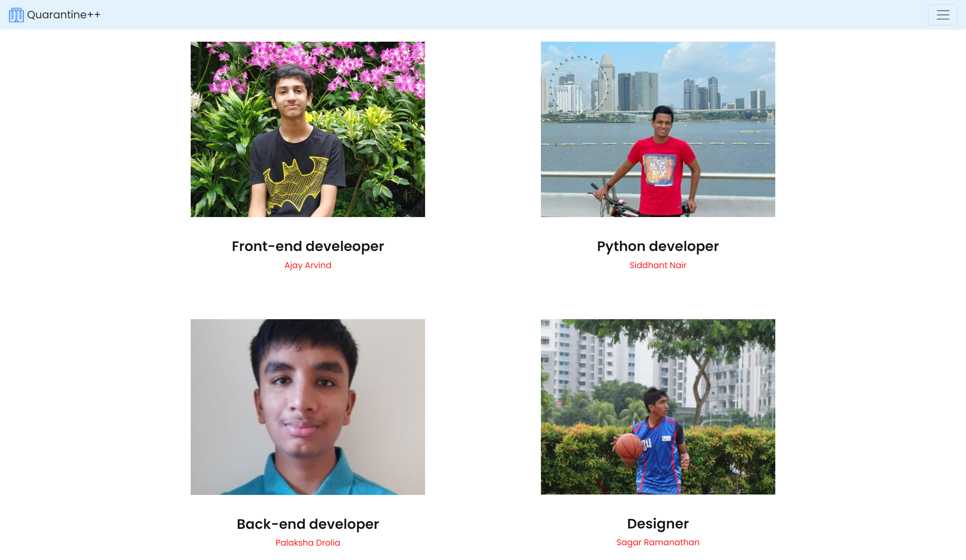966x560 pixels.
Task: Select the Front-end develeoper heading
Action: point(308,246)
